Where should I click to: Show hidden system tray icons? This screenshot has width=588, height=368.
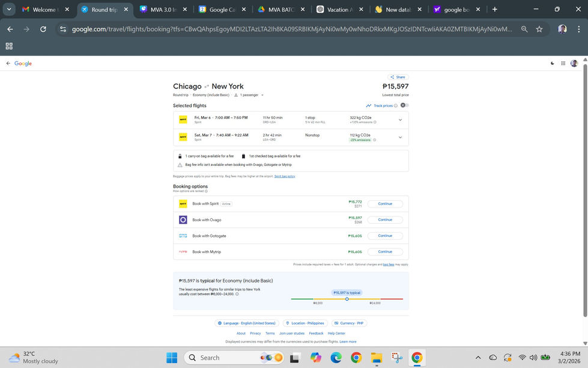tap(478, 358)
